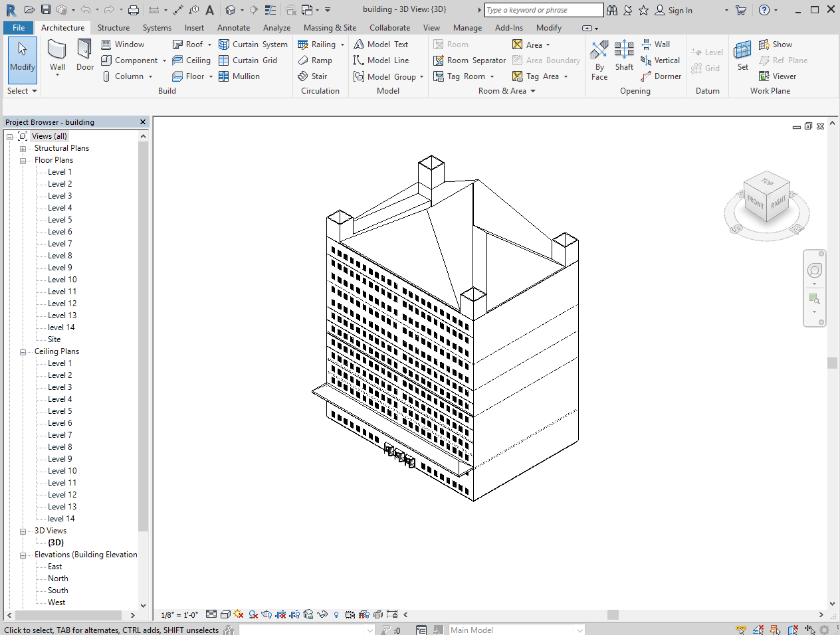Click the Stair tool

pos(312,76)
